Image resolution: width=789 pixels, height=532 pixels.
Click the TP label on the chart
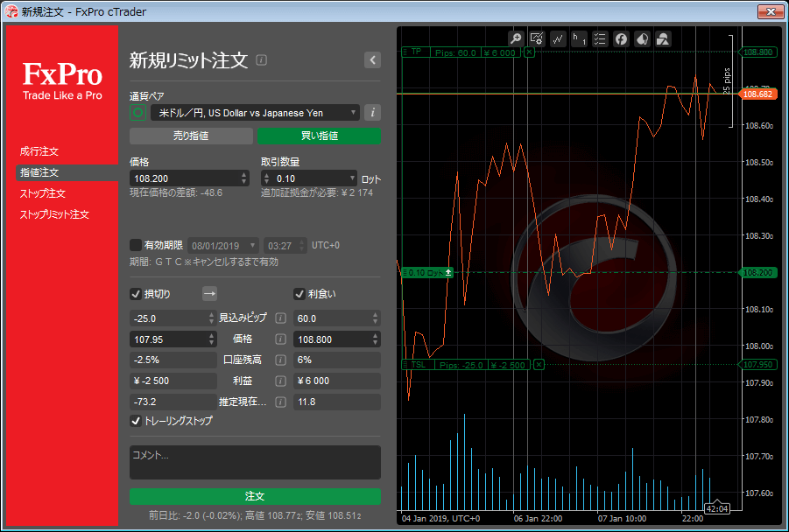pos(416,52)
